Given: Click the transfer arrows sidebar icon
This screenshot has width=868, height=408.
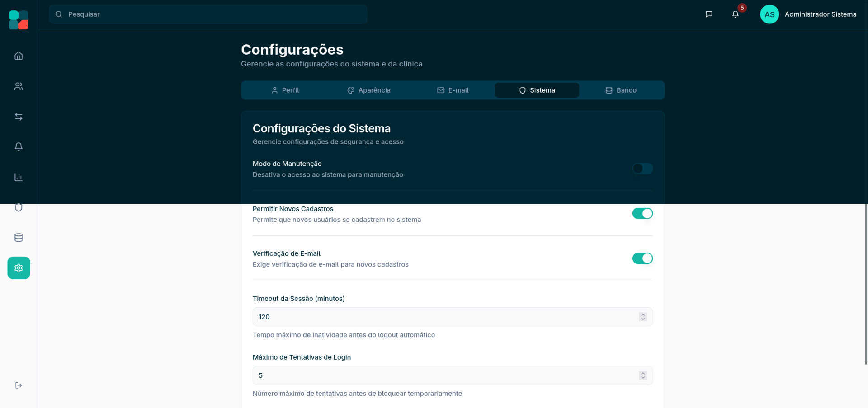Looking at the screenshot, I should click(x=19, y=117).
